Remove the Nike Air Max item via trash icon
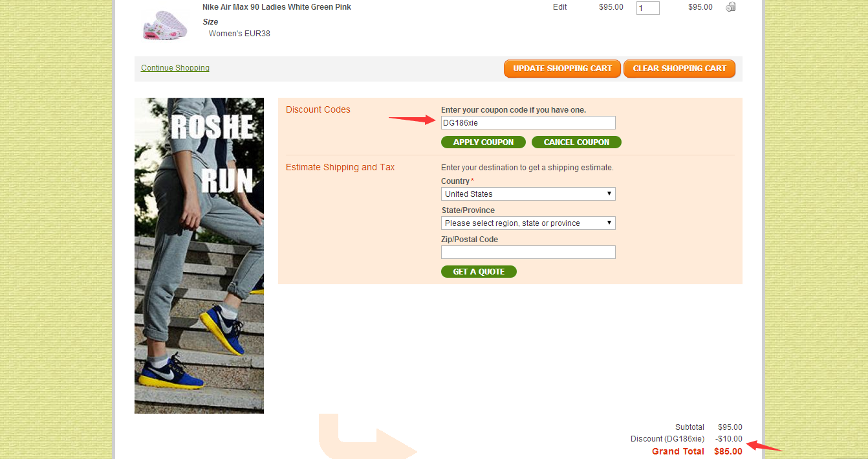Viewport: 868px width, 459px height. [731, 7]
